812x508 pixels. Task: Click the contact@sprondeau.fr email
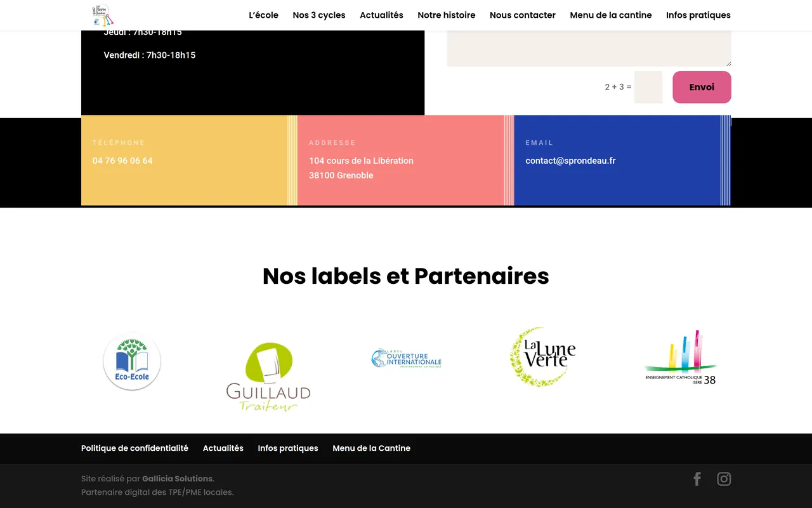pos(570,161)
